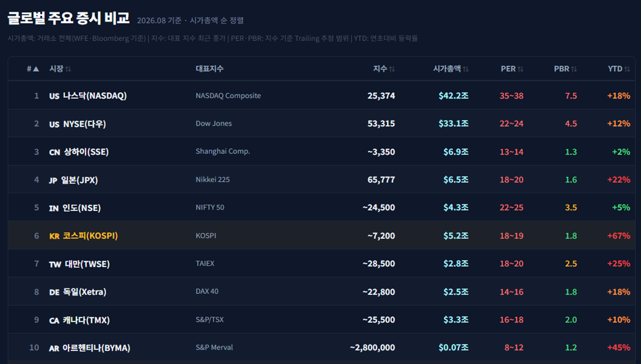The image size is (641, 364).
Task: Click the index value 53,315
Action: (x=381, y=124)
